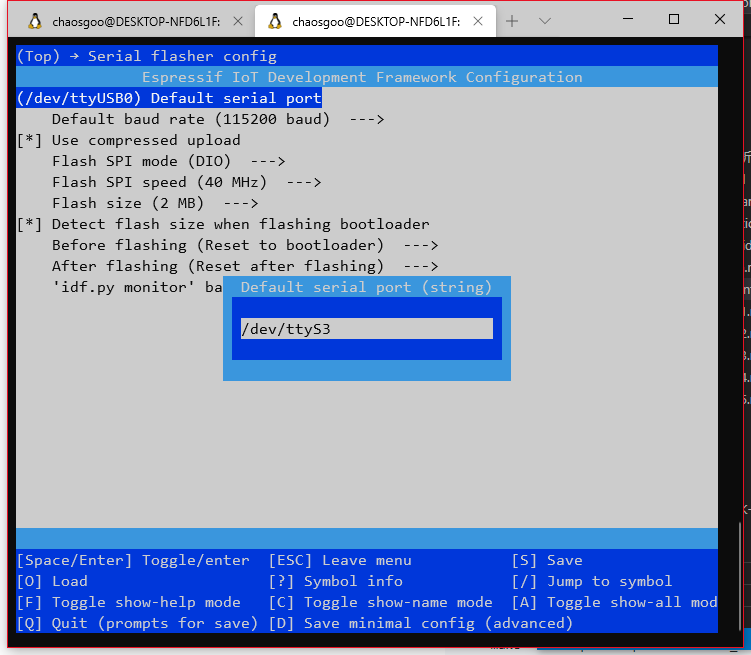751x655 pixels.
Task: Select the Default serial port menu entry
Action: (169, 98)
